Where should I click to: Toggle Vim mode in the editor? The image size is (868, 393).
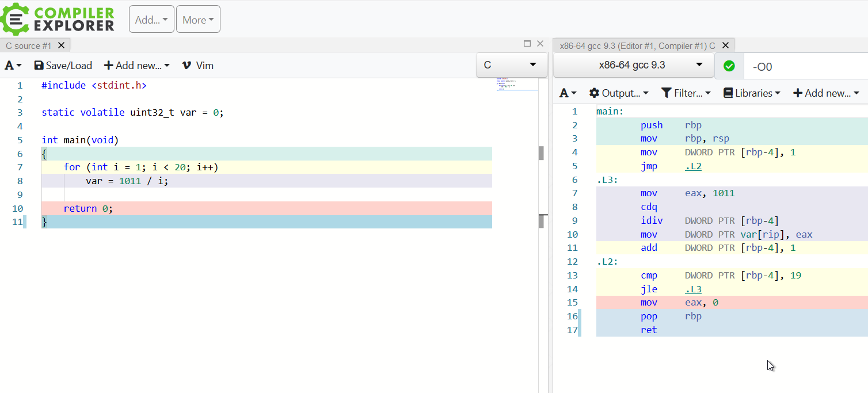point(197,66)
